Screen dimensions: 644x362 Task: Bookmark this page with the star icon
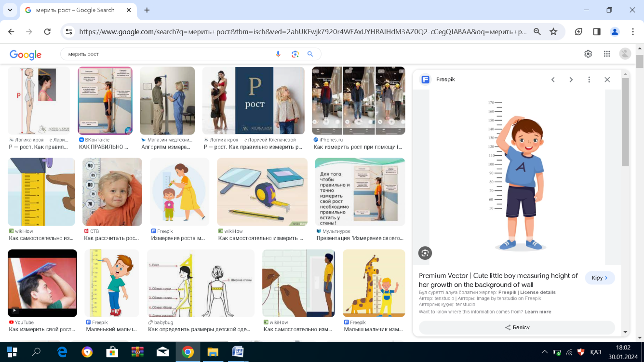coord(553,31)
